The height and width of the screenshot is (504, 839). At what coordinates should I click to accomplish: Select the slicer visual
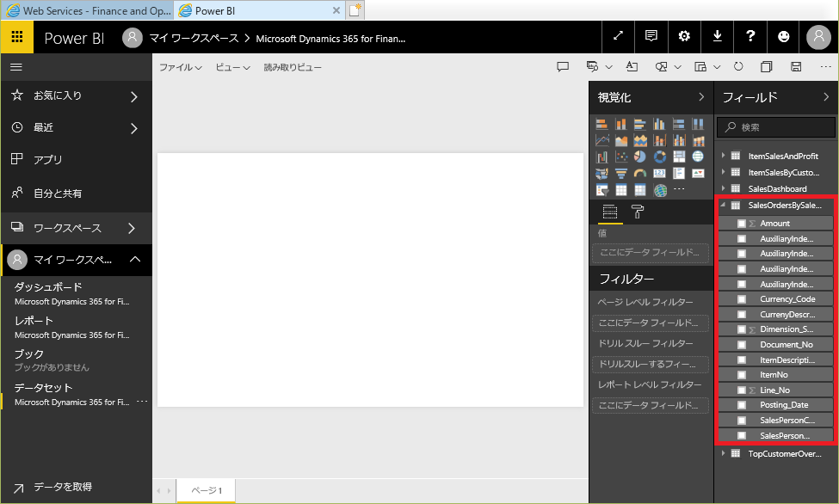(601, 190)
